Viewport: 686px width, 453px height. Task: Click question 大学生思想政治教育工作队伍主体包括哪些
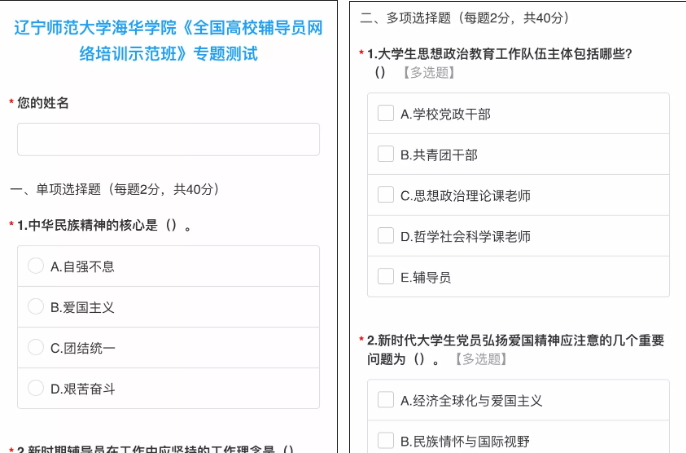[x=500, y=53]
